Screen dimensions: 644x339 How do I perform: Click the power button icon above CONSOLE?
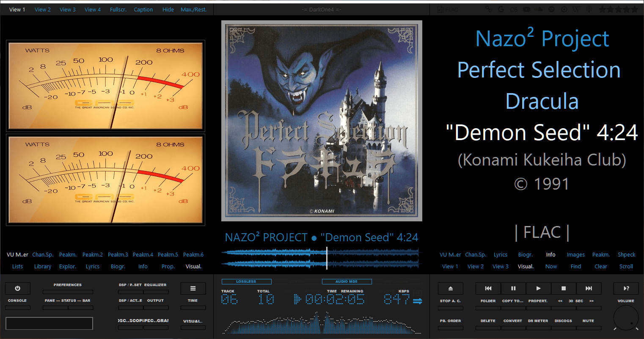[x=17, y=288]
